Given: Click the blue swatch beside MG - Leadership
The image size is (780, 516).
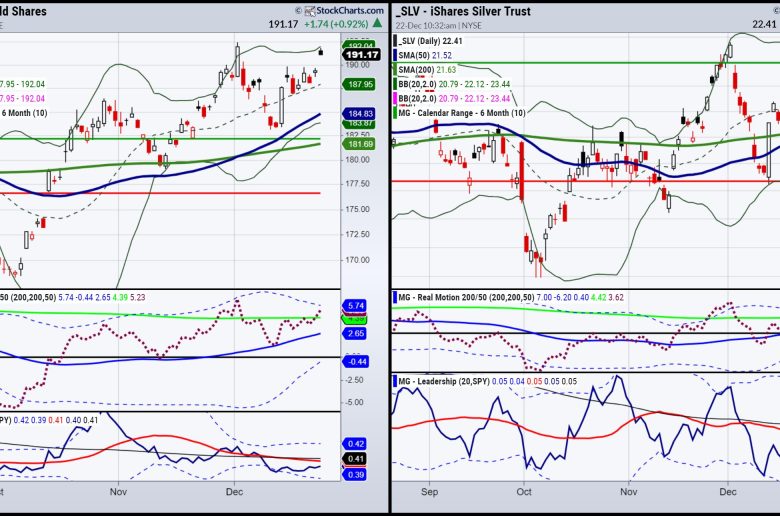Looking at the screenshot, I should tap(395, 382).
